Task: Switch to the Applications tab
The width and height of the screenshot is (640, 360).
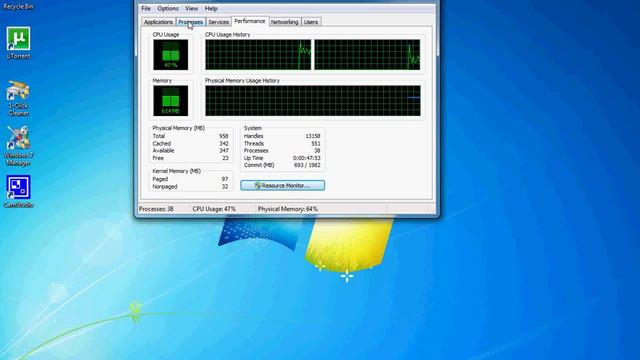Action: coord(158,22)
